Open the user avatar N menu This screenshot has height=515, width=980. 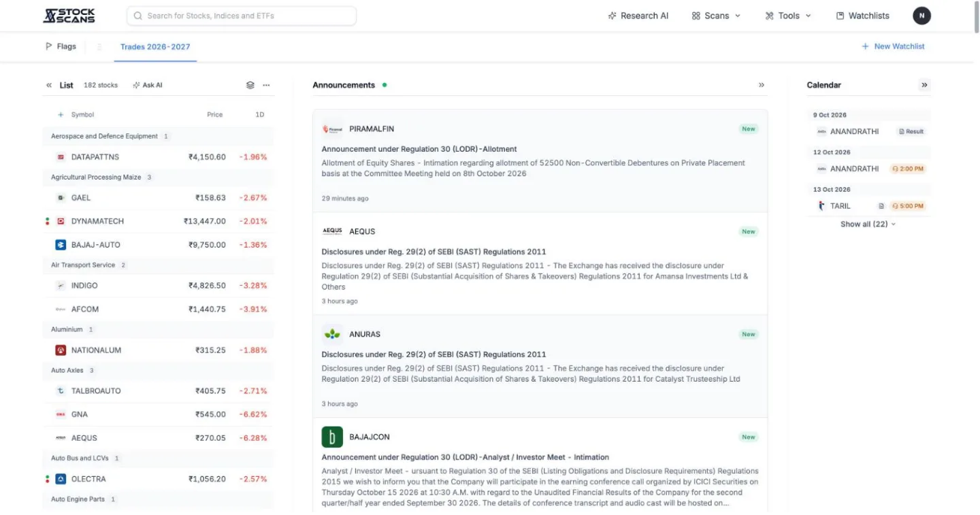tap(921, 16)
